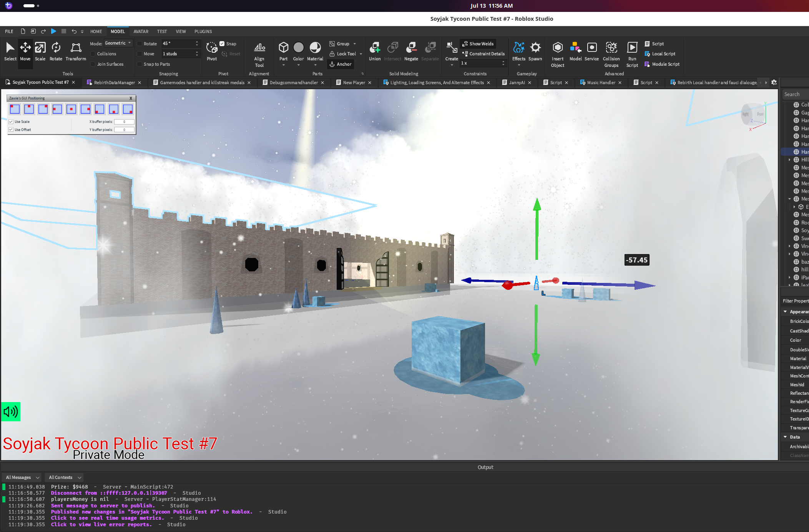Open the Music Handler script tab

point(601,83)
